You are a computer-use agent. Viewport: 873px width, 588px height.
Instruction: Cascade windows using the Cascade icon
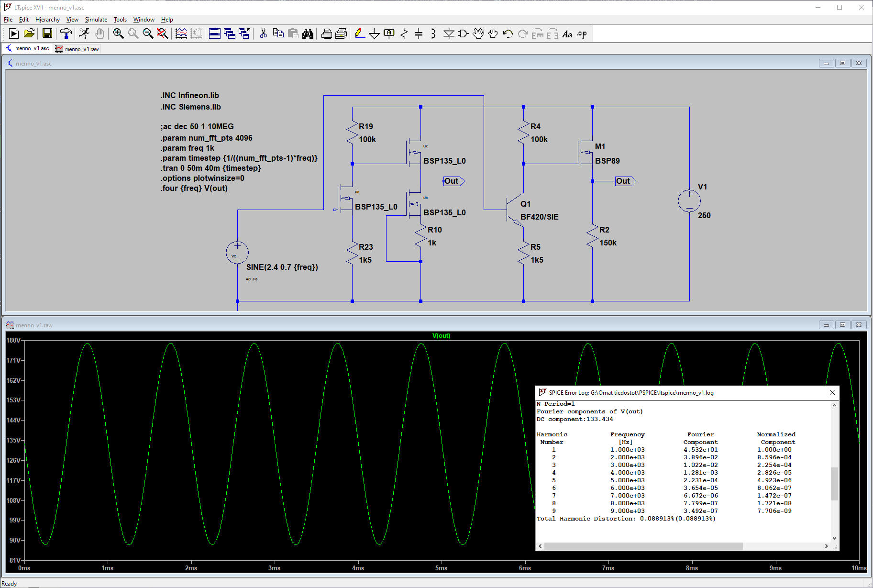230,33
